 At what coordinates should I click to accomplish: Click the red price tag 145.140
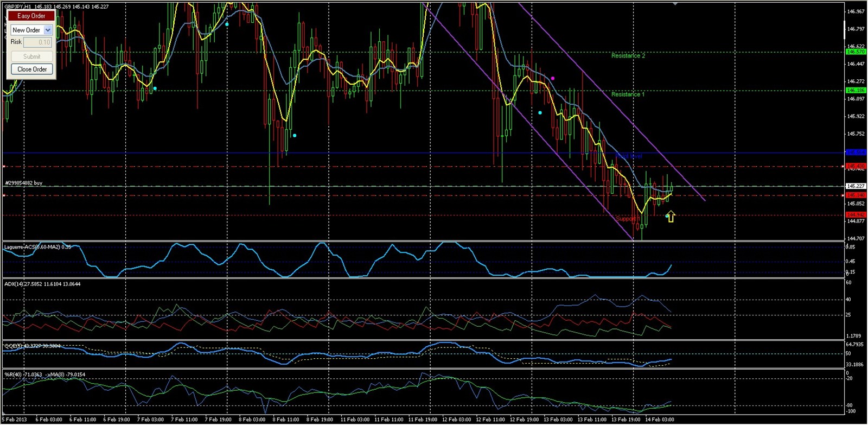coord(856,195)
